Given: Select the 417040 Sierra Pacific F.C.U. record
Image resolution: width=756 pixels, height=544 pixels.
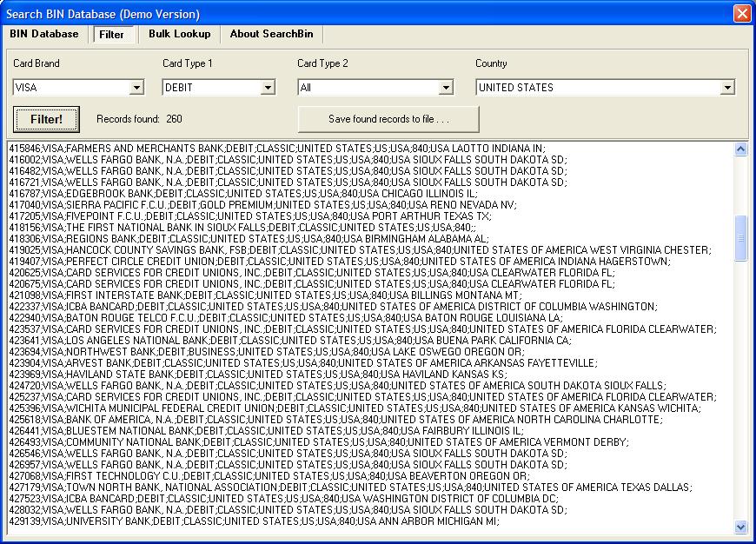Looking at the screenshot, I should pos(263,205).
